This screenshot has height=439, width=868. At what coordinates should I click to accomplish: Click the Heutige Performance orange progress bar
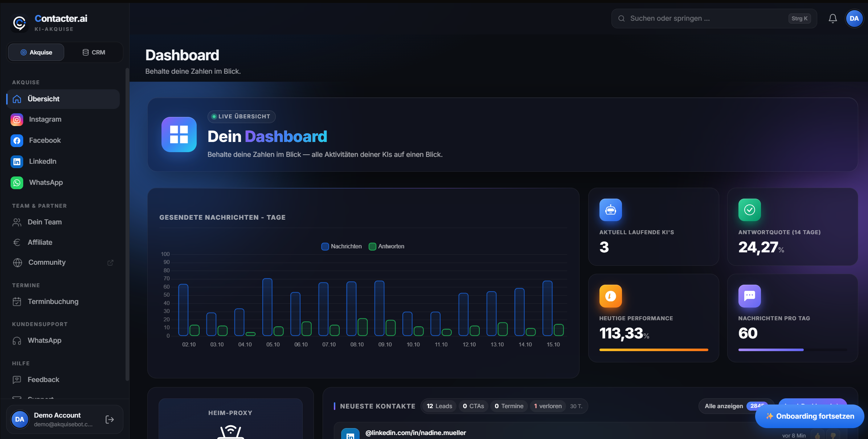654,350
